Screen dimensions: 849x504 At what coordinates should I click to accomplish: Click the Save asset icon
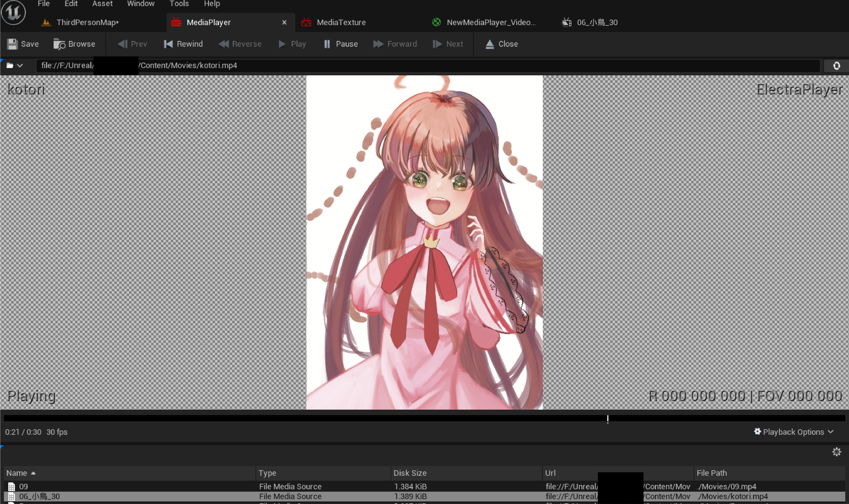13,44
